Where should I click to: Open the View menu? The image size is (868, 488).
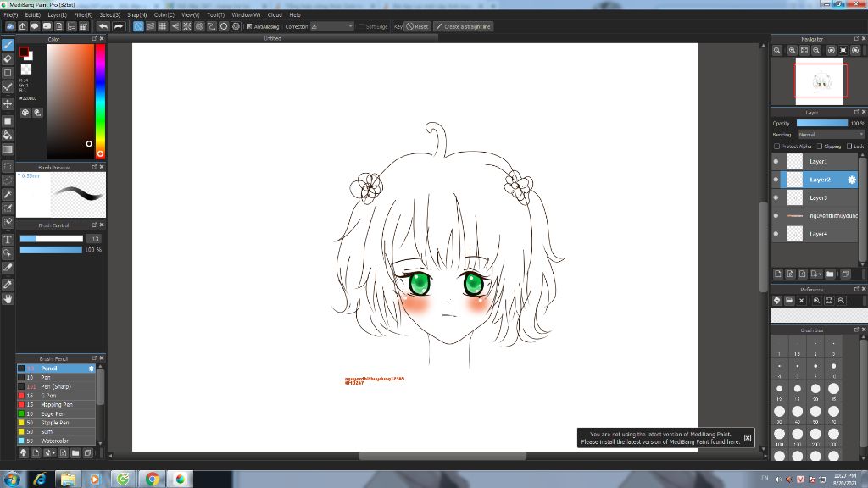click(x=191, y=15)
